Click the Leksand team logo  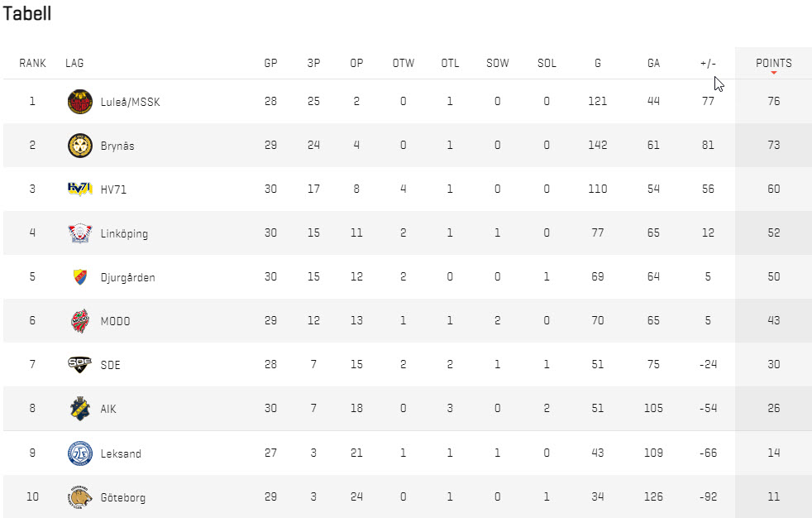pos(79,453)
